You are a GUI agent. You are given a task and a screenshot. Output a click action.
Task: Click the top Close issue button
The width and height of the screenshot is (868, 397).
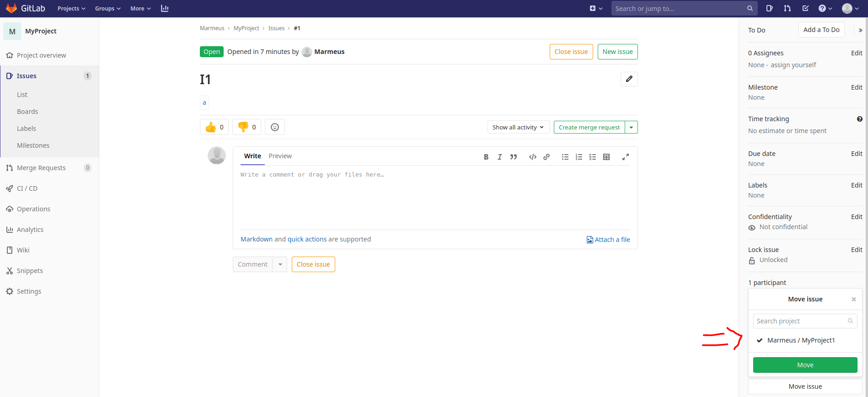pyautogui.click(x=571, y=52)
